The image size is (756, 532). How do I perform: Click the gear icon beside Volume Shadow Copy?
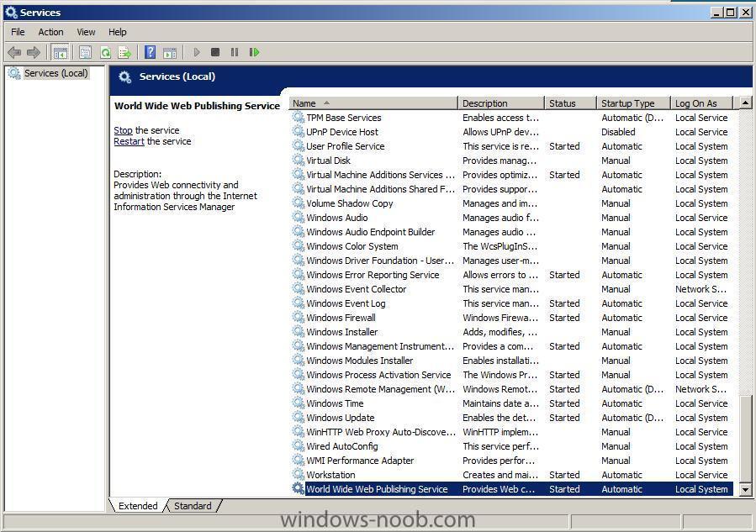pos(299,203)
